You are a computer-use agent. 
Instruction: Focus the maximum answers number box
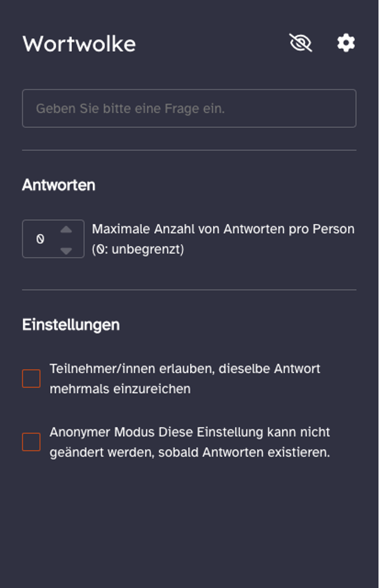pos(41,239)
